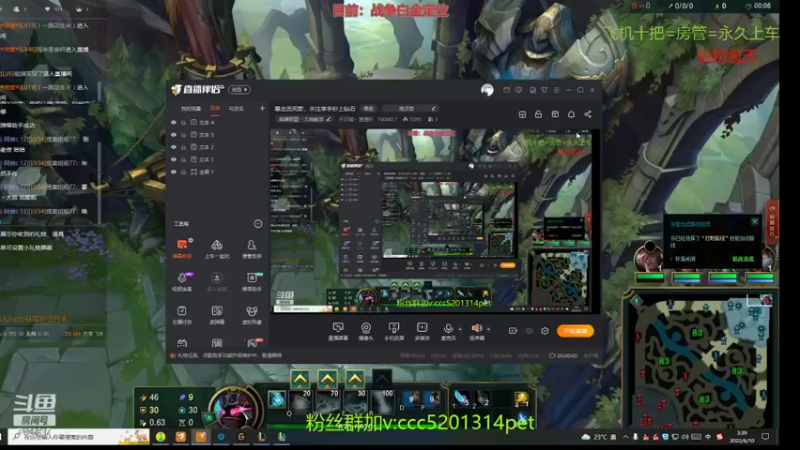Click the padlock icon in stream toolbar
The image size is (800, 450).
coord(538,114)
